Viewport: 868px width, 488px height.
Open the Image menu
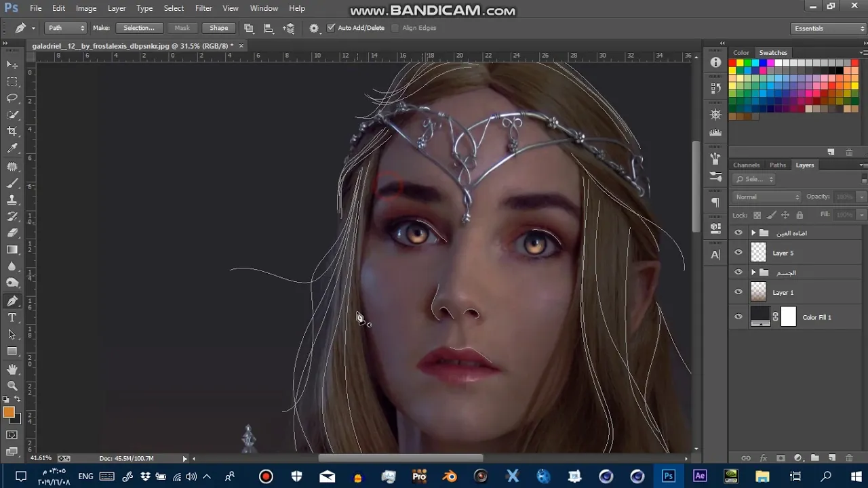pyautogui.click(x=86, y=8)
